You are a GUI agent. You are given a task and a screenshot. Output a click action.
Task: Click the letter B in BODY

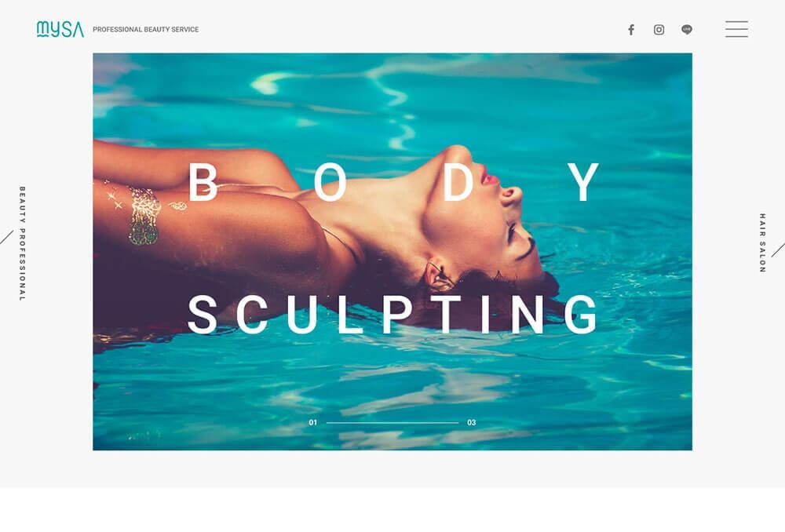click(203, 182)
